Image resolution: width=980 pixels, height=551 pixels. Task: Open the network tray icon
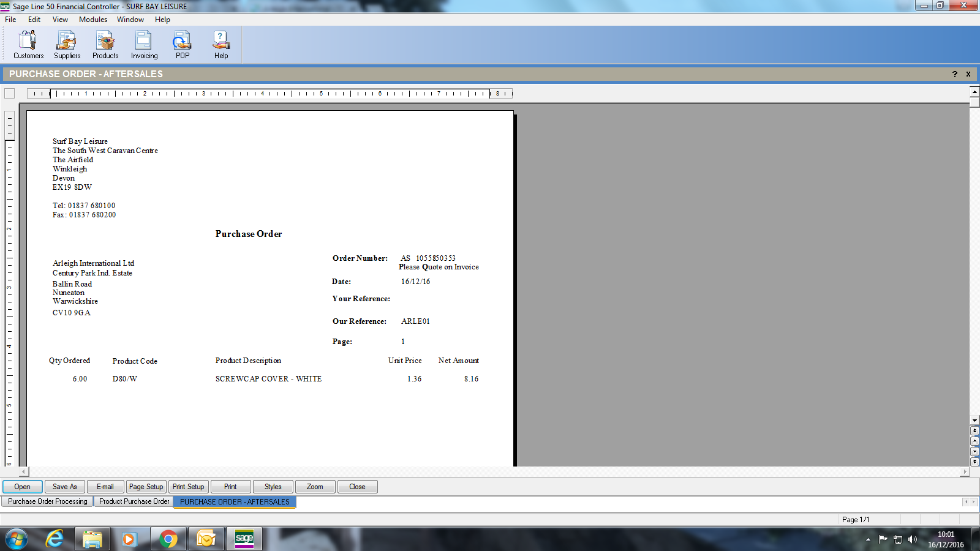point(898,539)
